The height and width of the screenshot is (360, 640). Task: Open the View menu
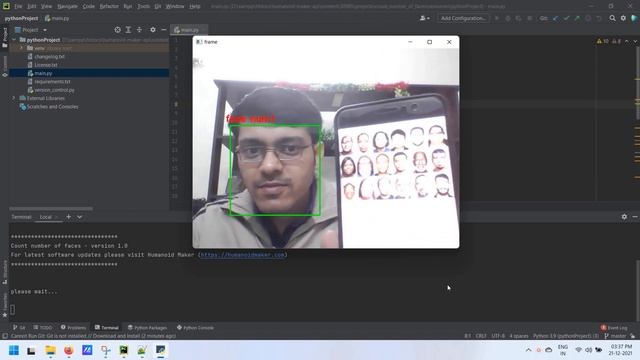click(x=47, y=6)
